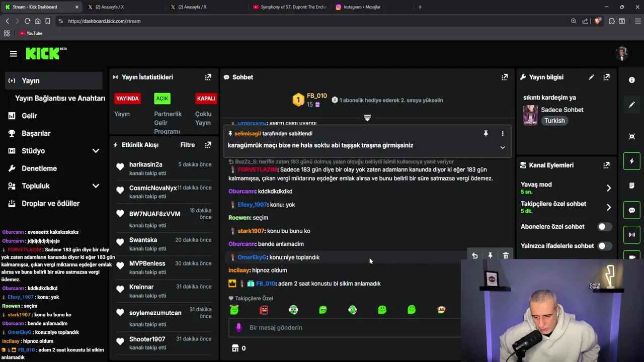Screen dimensions: 644x362
Task: Click the pencil icon in the right sidebar
Action: coord(632,105)
